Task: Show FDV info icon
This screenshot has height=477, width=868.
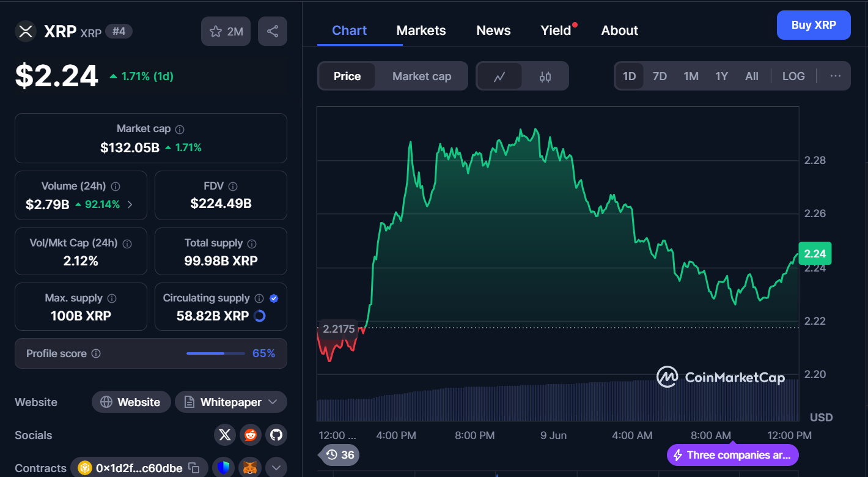Action: click(x=233, y=187)
